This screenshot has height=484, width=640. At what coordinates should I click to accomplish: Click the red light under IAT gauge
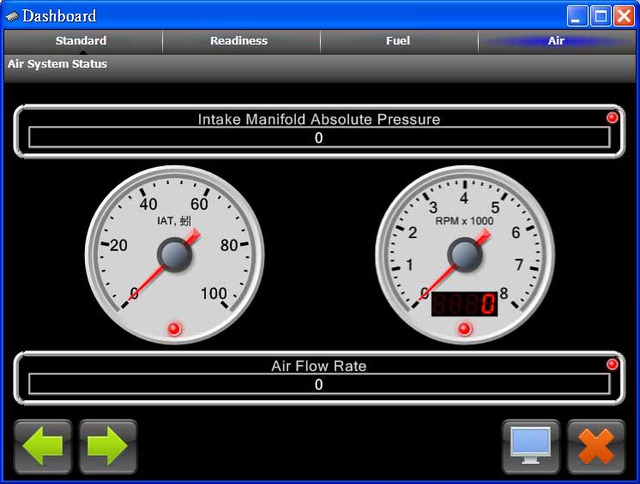tap(174, 329)
